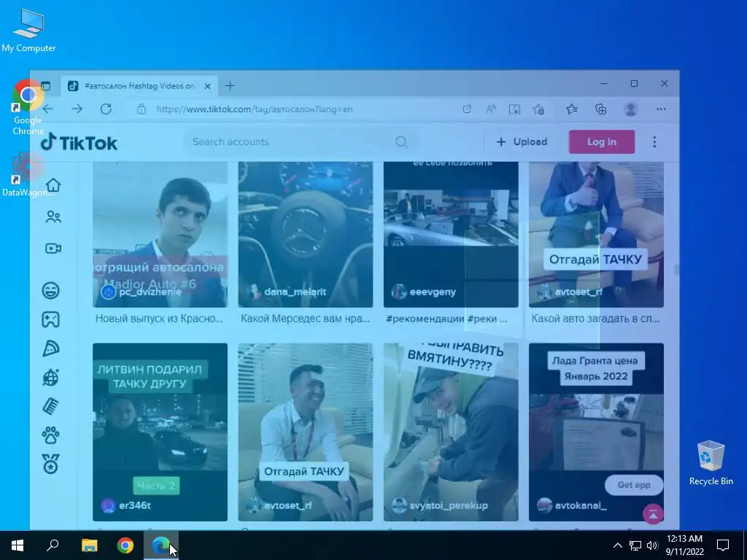Open the Edge profile avatar icon
Screen dimensions: 747x560
coord(631,109)
